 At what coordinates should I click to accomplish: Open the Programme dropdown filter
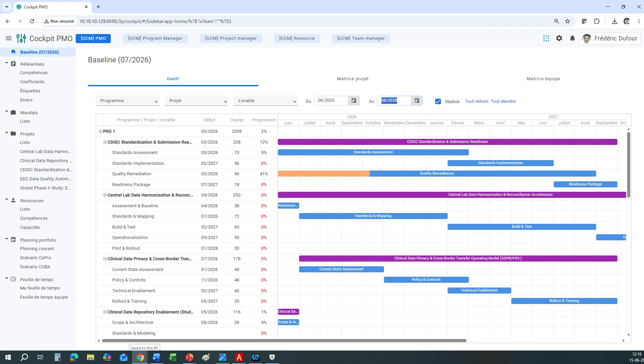128,101
